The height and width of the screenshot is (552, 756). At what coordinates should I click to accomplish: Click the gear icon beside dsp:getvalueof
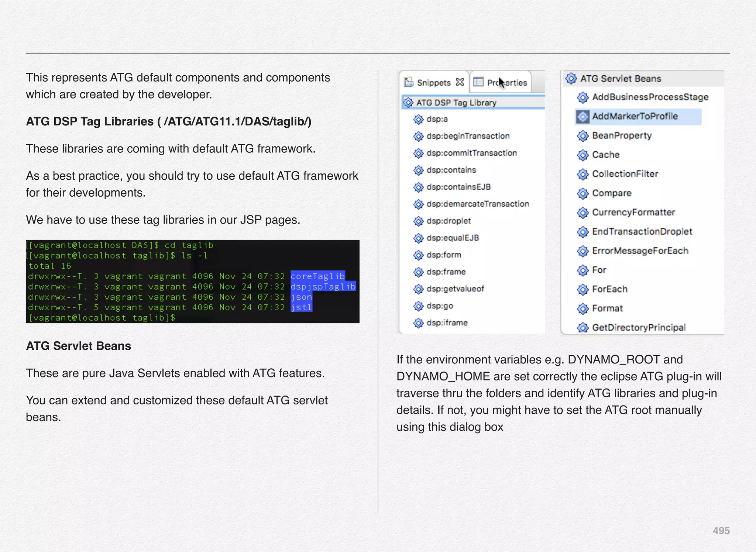(x=418, y=289)
